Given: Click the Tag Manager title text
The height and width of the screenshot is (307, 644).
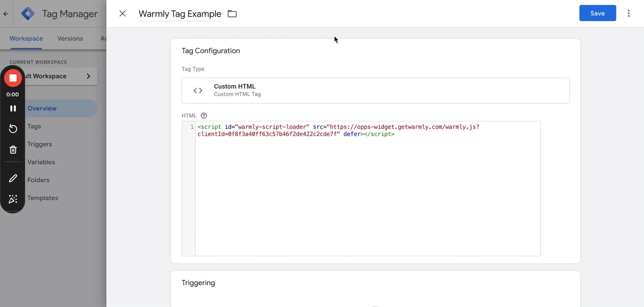Looking at the screenshot, I should tap(70, 14).
